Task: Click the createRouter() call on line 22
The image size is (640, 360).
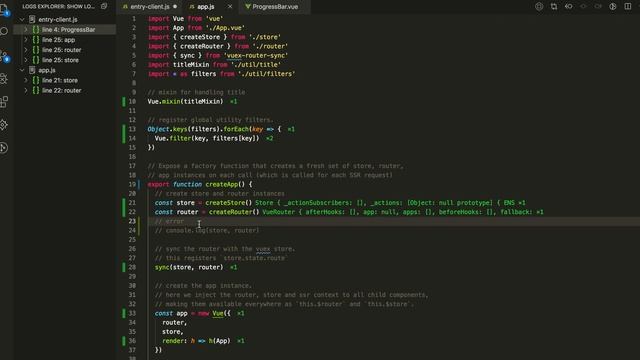Action: [x=234, y=212]
